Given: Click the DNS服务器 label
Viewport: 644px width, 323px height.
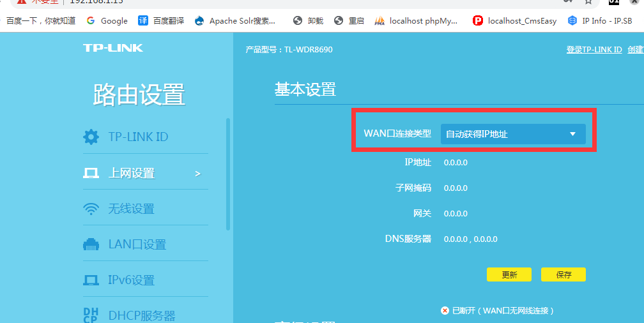Looking at the screenshot, I should (x=408, y=239).
